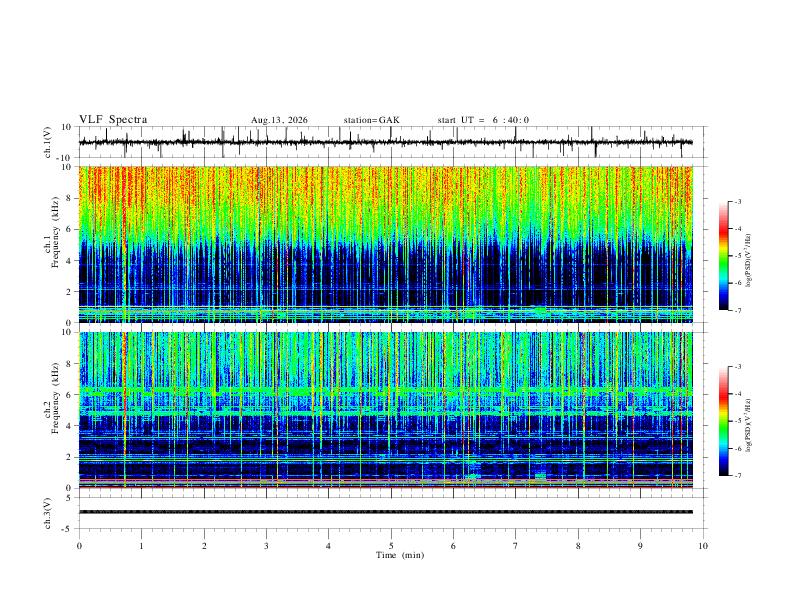
Task: Click the ch.1 spectrogram near 8 kHz
Action: click(x=386, y=198)
